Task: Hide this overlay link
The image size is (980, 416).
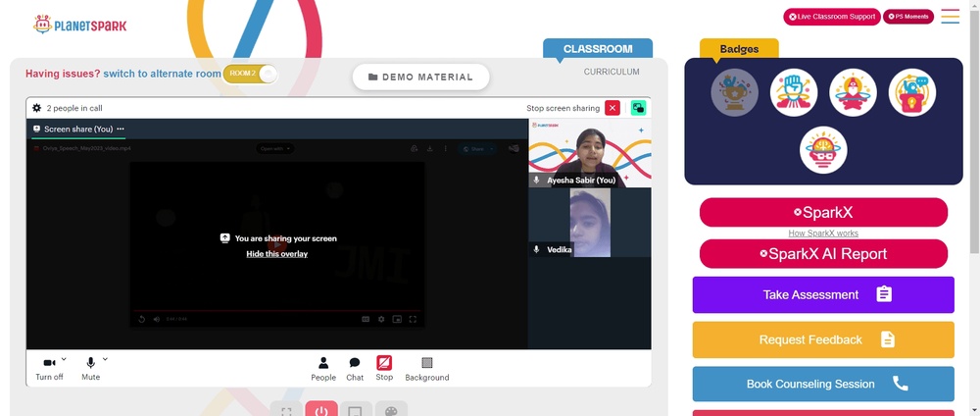Action: (x=277, y=254)
